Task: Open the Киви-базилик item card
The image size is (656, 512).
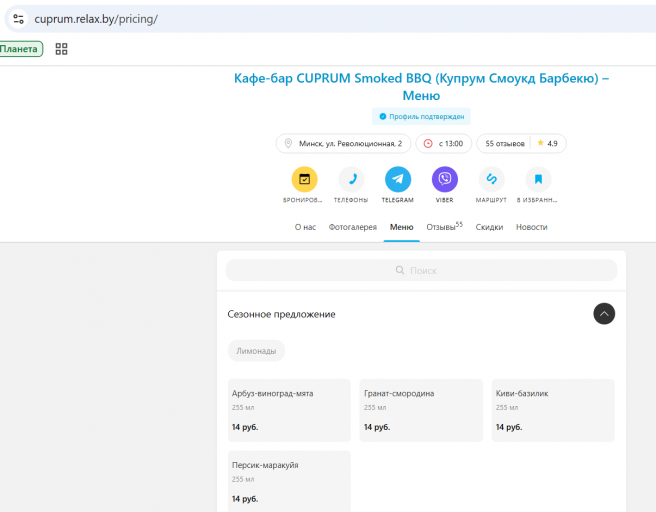Action: (553, 410)
